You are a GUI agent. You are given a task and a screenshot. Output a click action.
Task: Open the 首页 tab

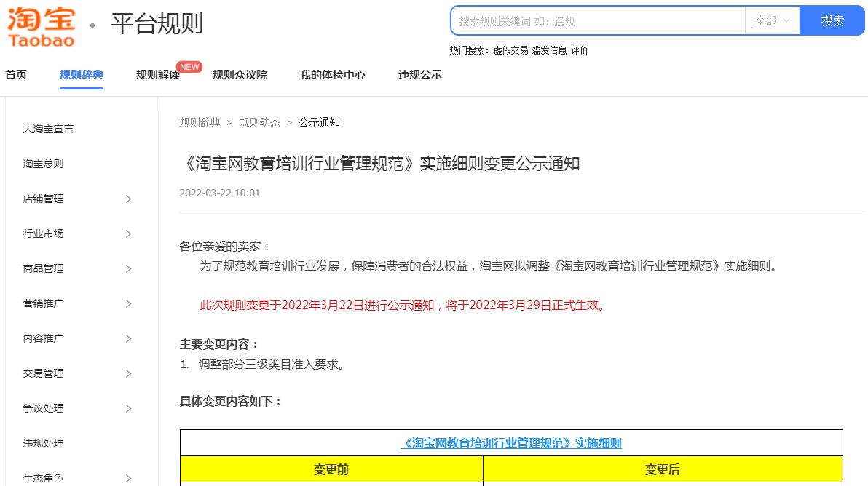(x=16, y=75)
